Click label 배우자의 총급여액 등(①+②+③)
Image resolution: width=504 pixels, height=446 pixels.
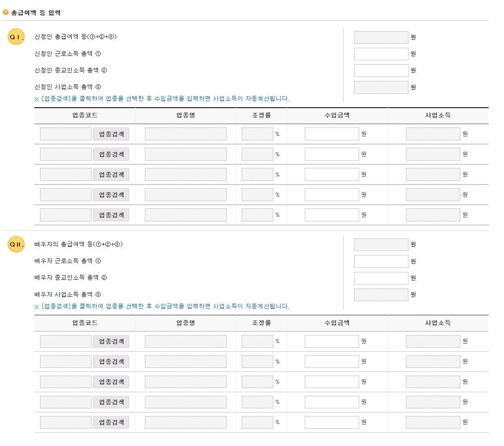79,244
